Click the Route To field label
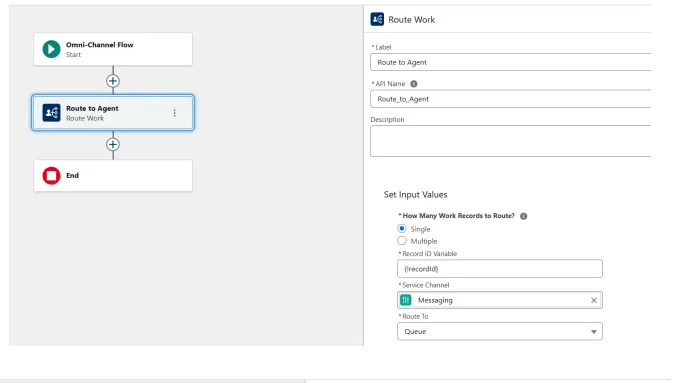688x383 pixels. [415, 316]
